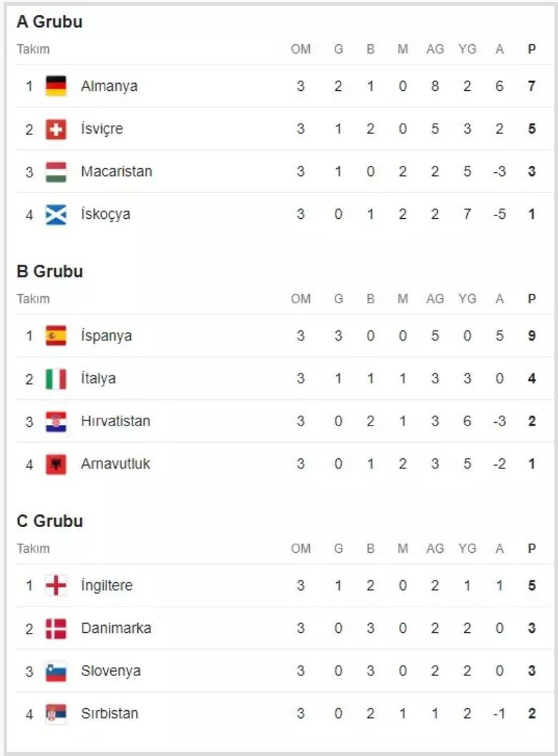This screenshot has width=558, height=756.
Task: Click the Spain flag icon beside İspanya
Action: [x=56, y=336]
